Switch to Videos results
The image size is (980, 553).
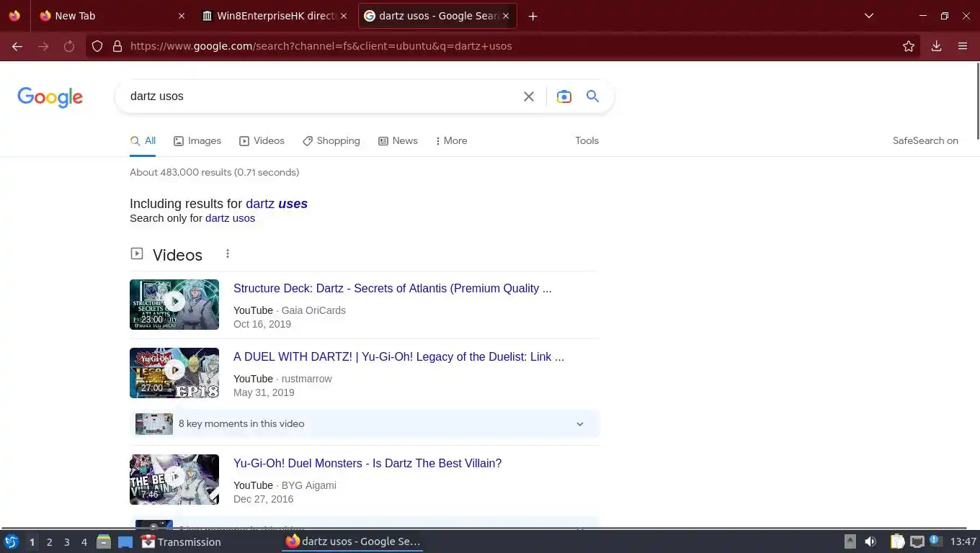262,141
